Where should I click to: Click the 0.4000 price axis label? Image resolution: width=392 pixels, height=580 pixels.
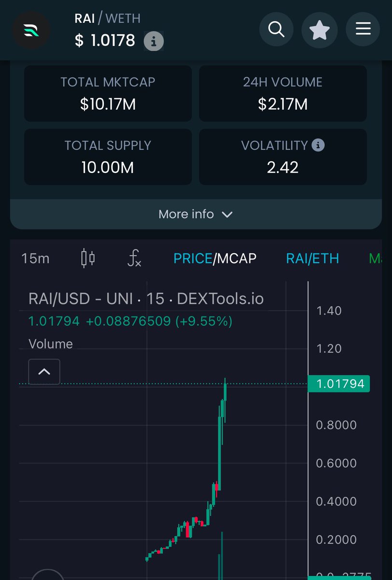tap(336, 501)
